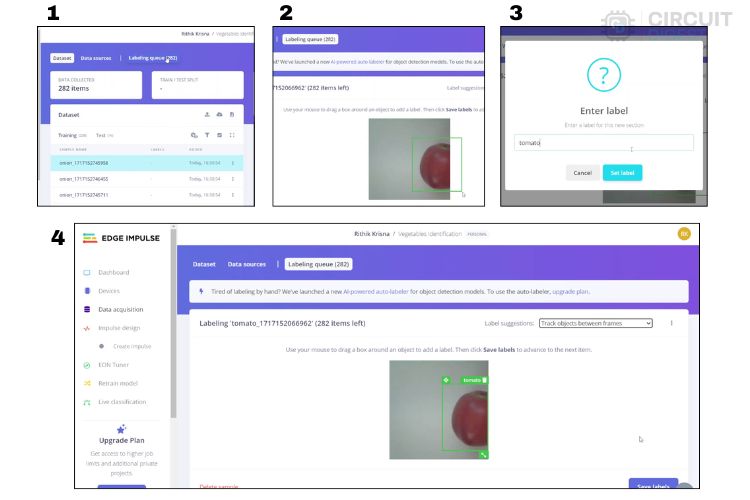750x500 pixels.
Task: Click filter funnel icon in panel 1
Action: coord(207,135)
